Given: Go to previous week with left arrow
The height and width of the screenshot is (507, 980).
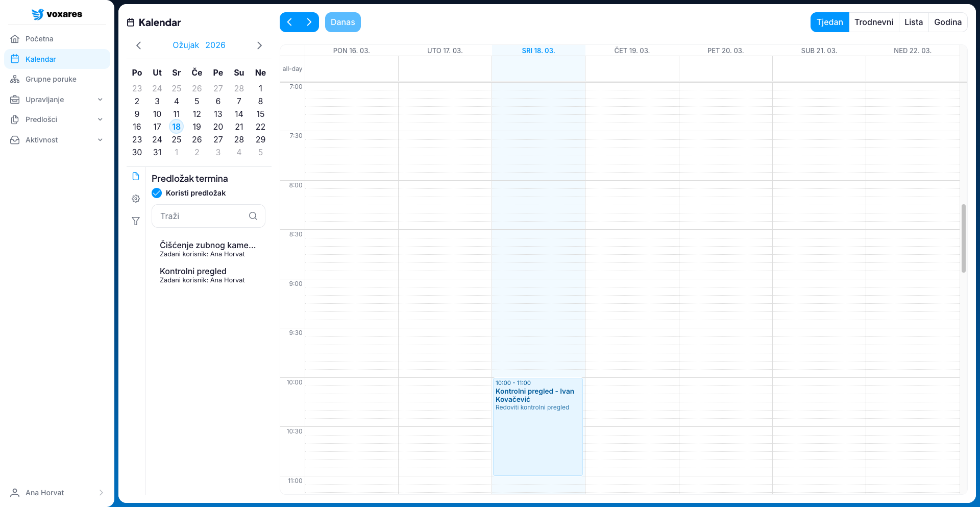Looking at the screenshot, I should click(x=289, y=22).
